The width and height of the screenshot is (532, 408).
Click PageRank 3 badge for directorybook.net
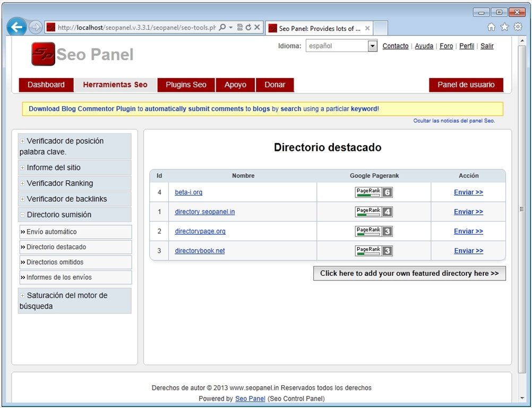tap(374, 251)
